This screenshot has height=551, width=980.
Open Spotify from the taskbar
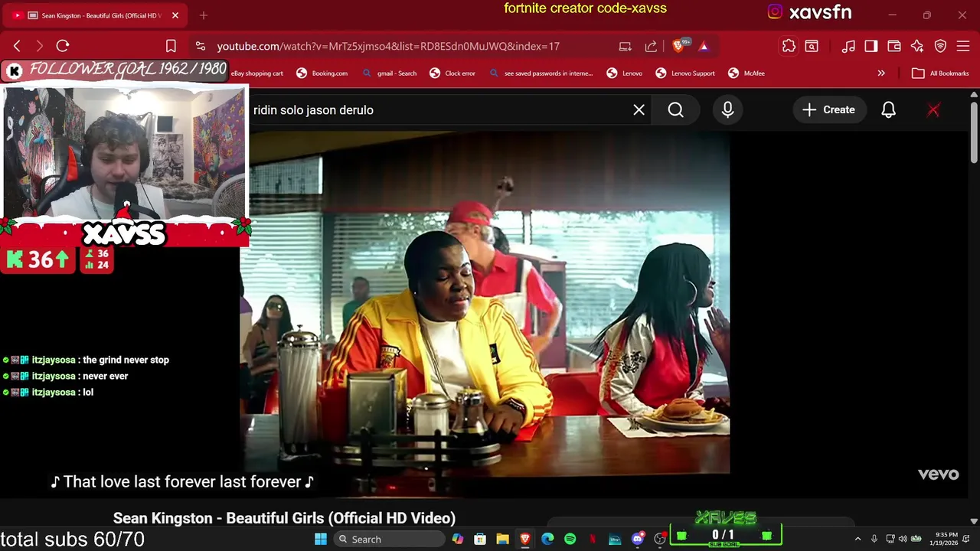pos(570,539)
